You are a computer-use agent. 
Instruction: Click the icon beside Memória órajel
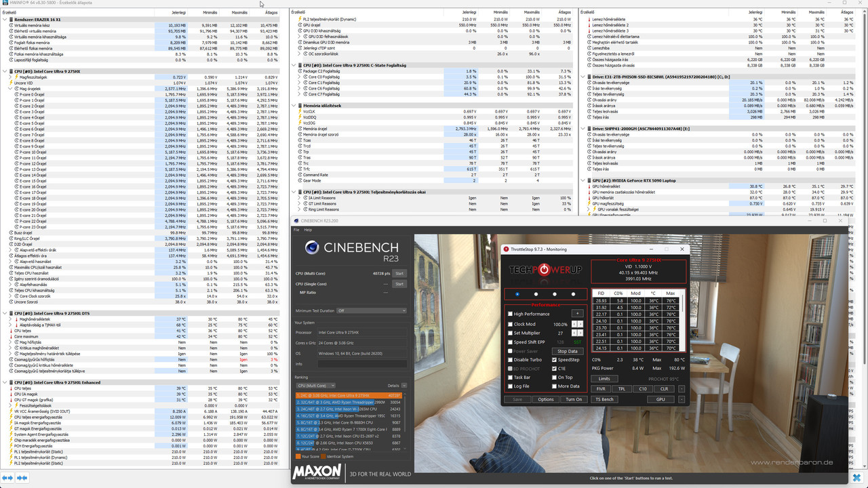[x=299, y=129]
